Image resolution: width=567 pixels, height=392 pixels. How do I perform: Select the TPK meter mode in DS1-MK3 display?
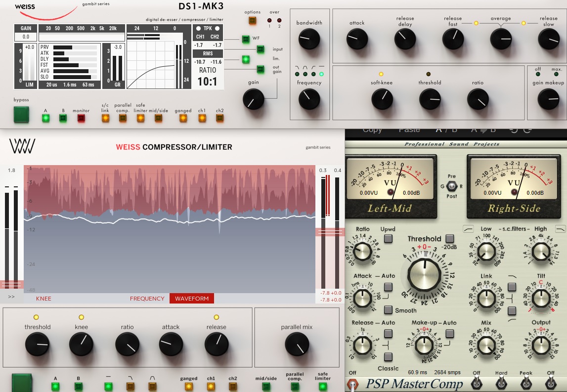pyautogui.click(x=208, y=28)
